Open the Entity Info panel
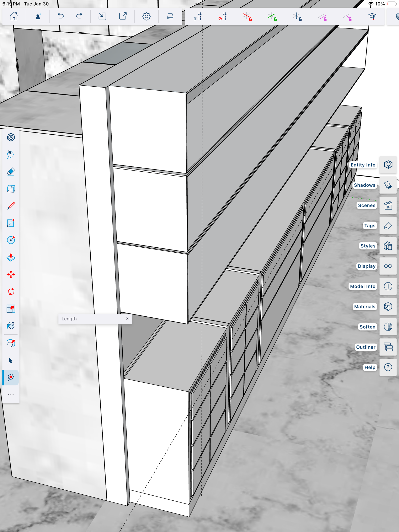This screenshot has width=399, height=532. pyautogui.click(x=388, y=165)
